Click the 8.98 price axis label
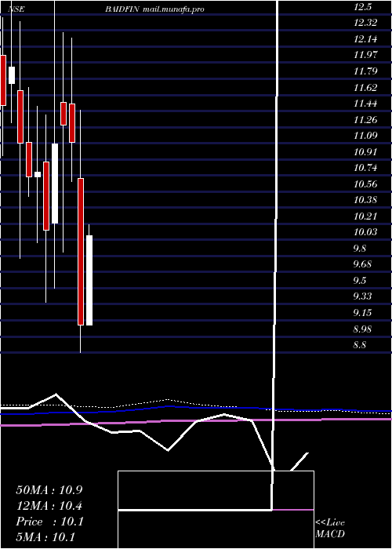 (x=362, y=329)
